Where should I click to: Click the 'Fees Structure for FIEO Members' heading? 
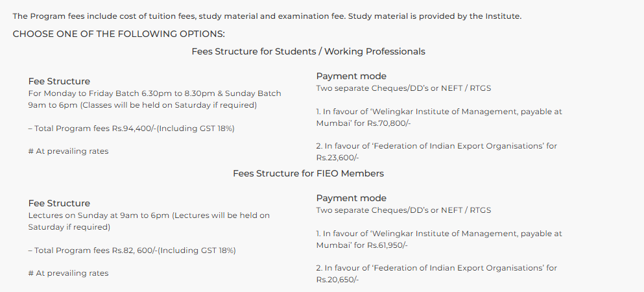pyautogui.click(x=308, y=173)
